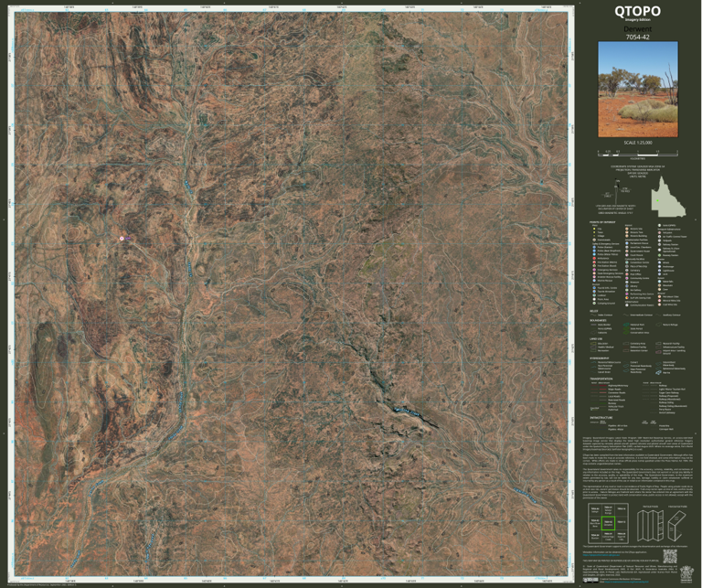
Task: Click the TRANSPORTATION legend heading
Action: coord(601,379)
